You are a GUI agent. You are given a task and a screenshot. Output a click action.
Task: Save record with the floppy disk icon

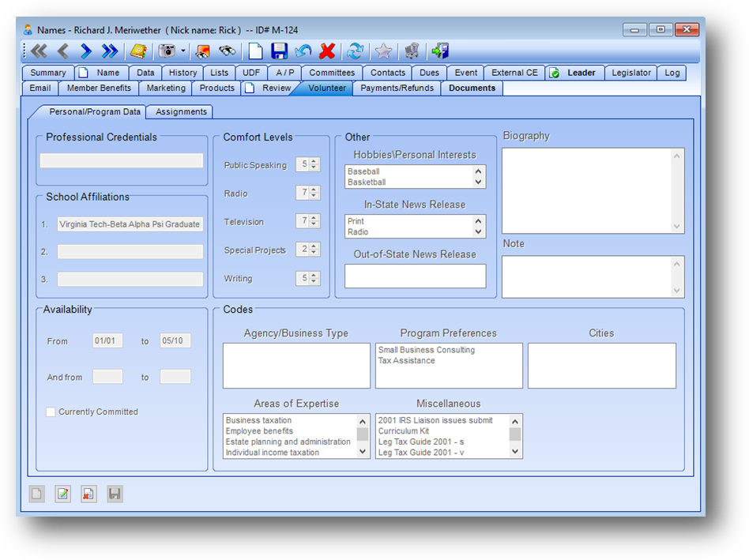(279, 51)
